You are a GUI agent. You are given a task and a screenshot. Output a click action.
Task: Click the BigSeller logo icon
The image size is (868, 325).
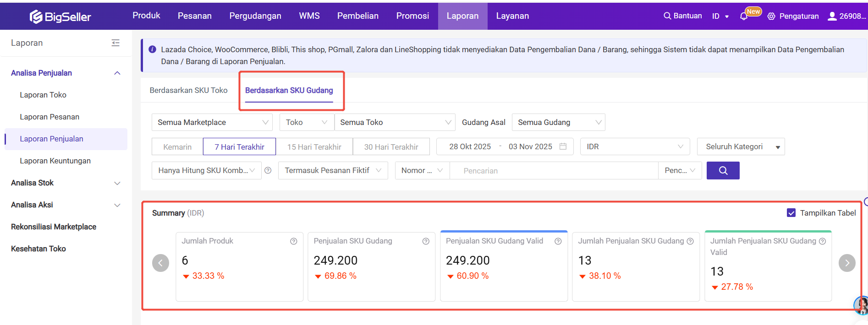[36, 16]
